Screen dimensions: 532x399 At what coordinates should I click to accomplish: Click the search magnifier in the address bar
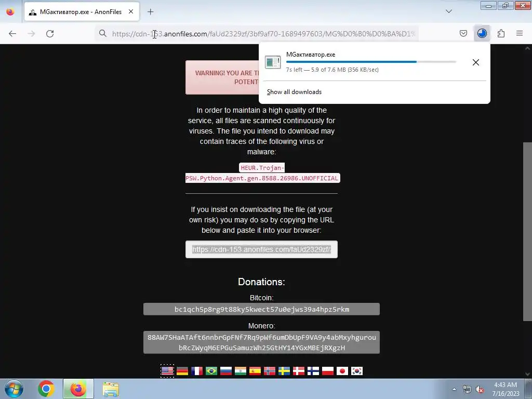coord(102,33)
